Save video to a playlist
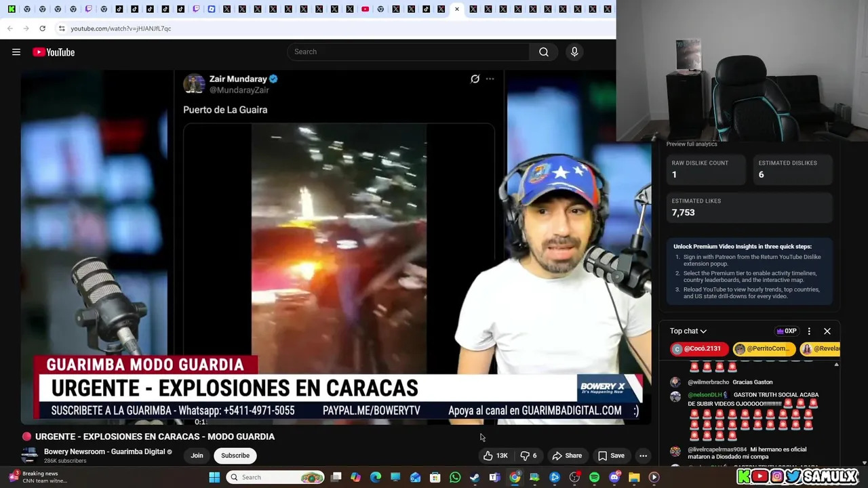 (610, 455)
